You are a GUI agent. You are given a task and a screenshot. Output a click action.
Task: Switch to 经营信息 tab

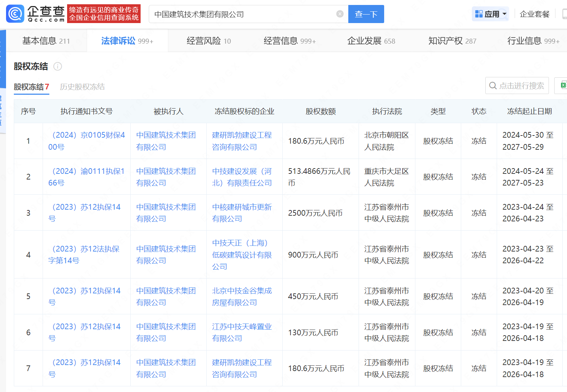290,41
